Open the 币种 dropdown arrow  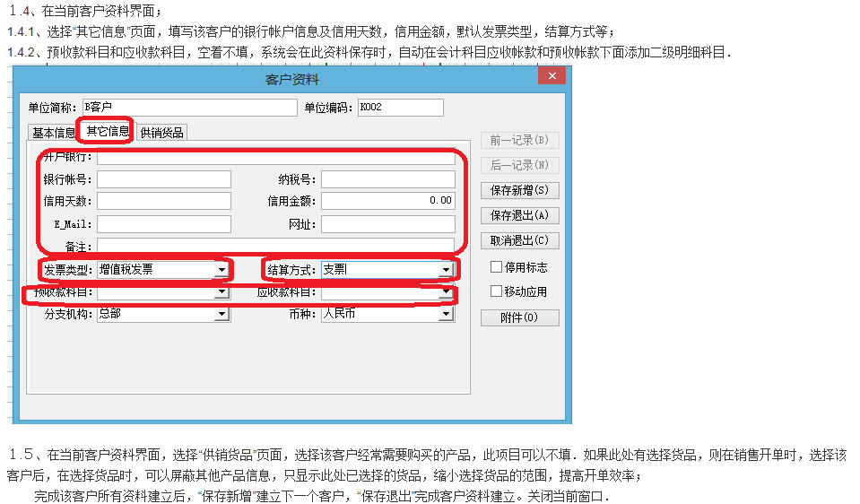[446, 314]
